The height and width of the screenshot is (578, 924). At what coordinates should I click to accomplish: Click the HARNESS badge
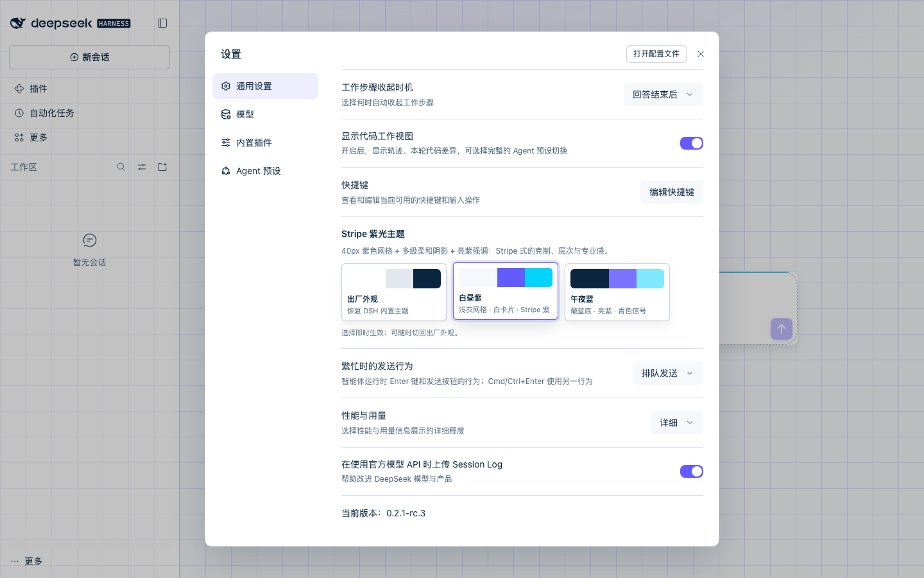(114, 24)
